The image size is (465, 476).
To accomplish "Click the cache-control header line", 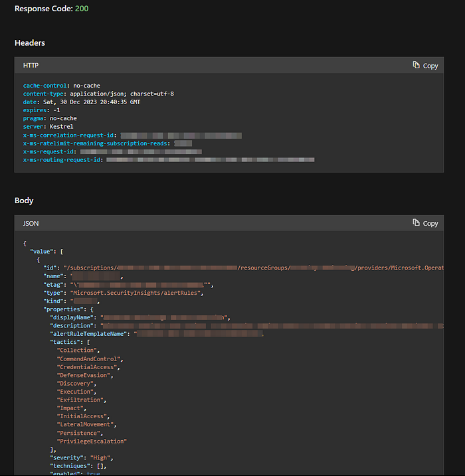I will pyautogui.click(x=61, y=86).
